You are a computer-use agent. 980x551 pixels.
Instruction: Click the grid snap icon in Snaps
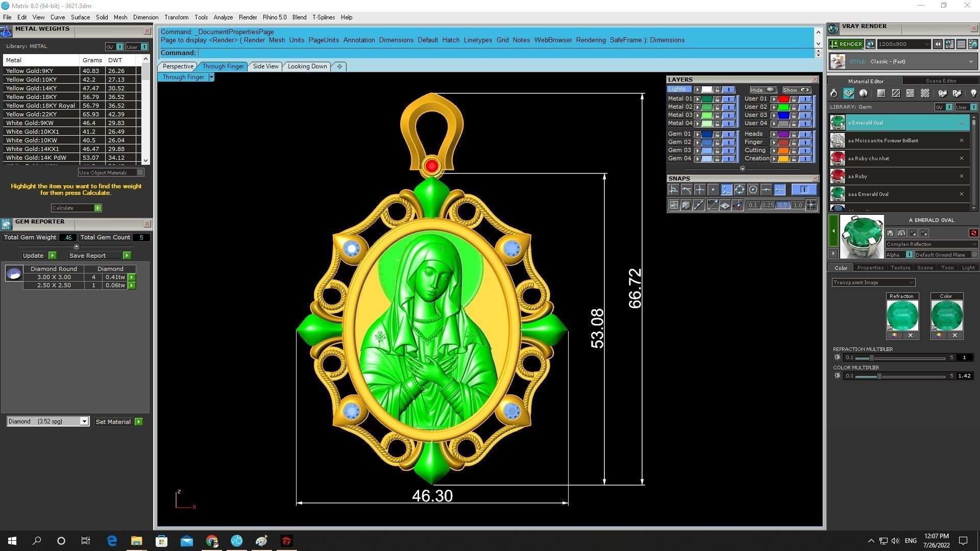coord(811,205)
